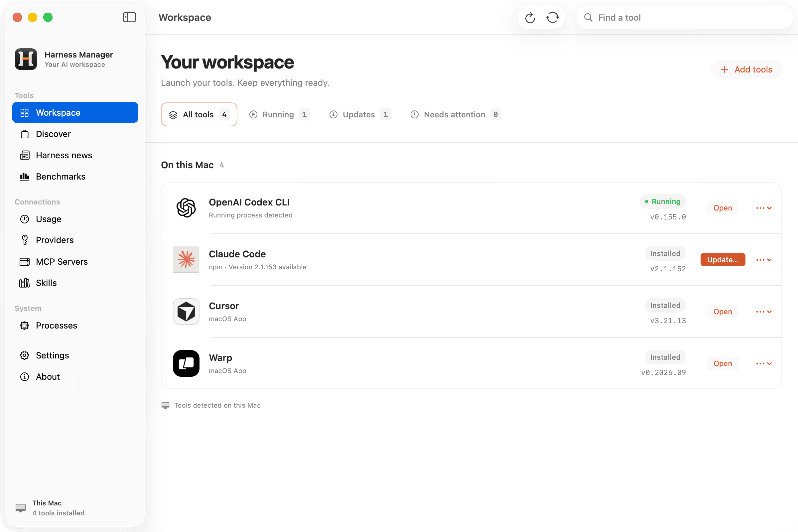This screenshot has width=798, height=532.
Task: Click the Your workspace heading
Action: 227,63
